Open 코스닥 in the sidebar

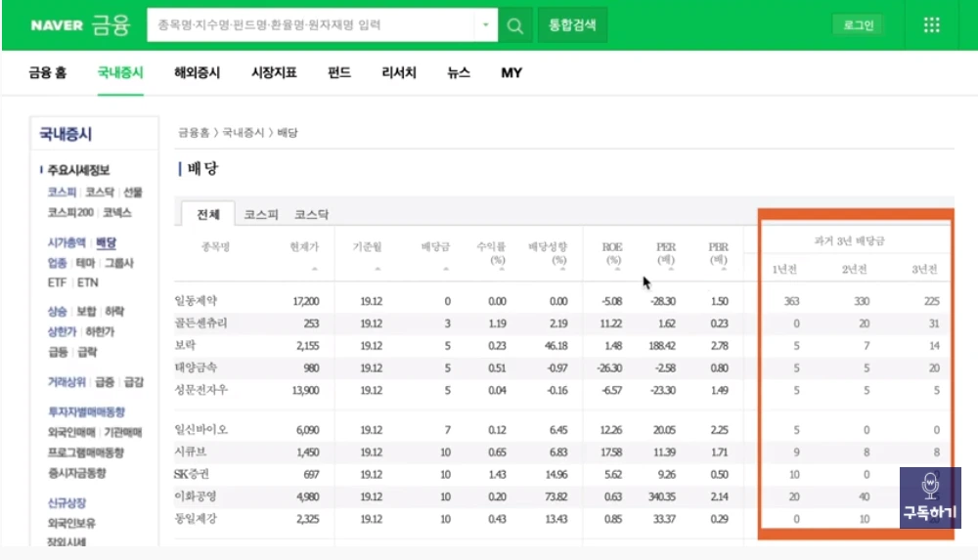pos(100,193)
